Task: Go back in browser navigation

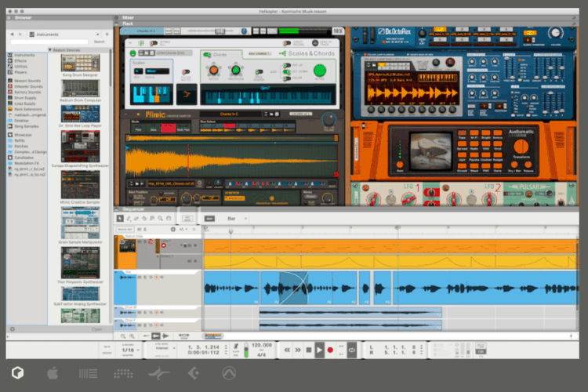Action: (12, 34)
